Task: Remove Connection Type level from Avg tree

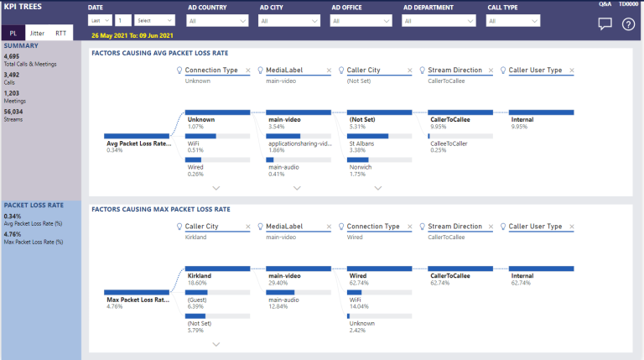Action: tap(248, 70)
